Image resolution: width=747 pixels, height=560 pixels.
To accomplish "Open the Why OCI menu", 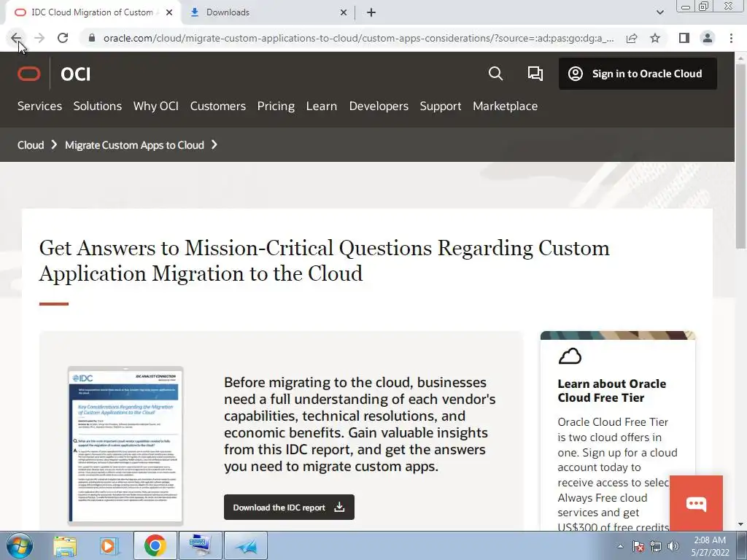I will tap(156, 106).
